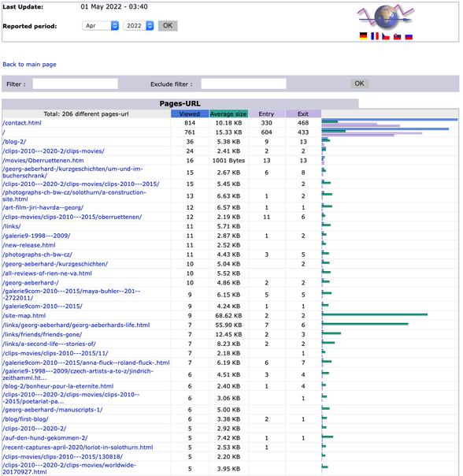Go back to main page link
Viewport: 463px width, 476px height.
(x=29, y=65)
